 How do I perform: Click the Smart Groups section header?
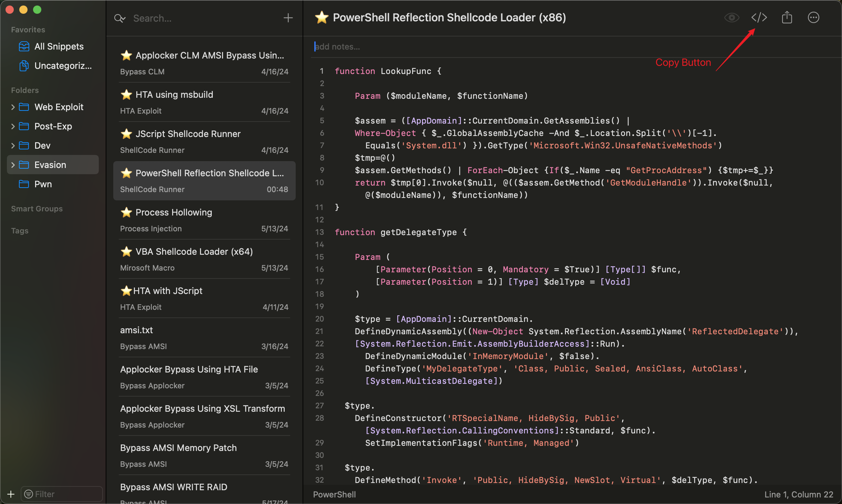(37, 209)
